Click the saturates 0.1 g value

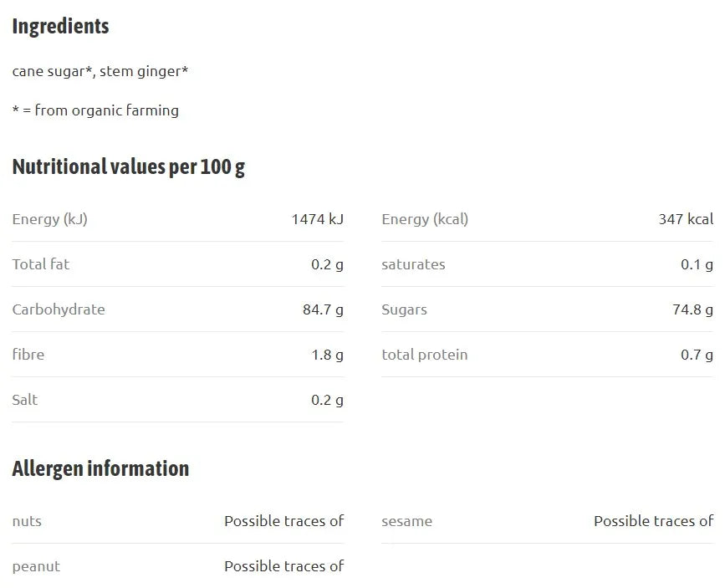click(697, 264)
